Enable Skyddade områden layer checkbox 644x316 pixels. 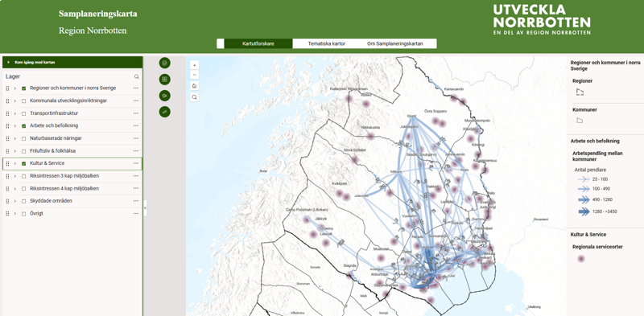tap(24, 201)
